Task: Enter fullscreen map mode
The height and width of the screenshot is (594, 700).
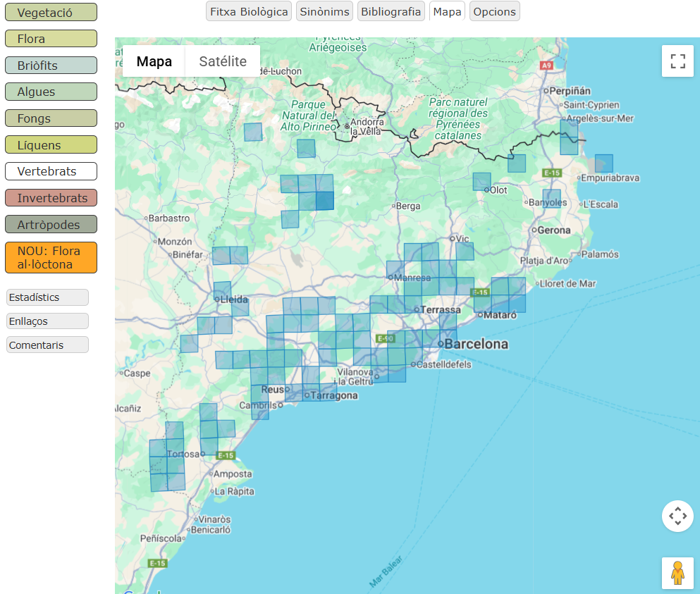Action: click(x=677, y=61)
